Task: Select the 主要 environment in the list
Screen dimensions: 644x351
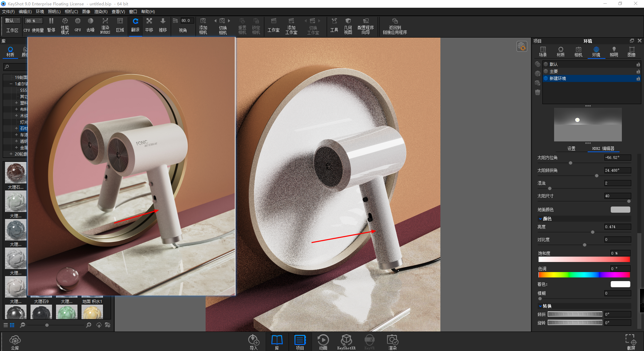Action: pyautogui.click(x=591, y=71)
